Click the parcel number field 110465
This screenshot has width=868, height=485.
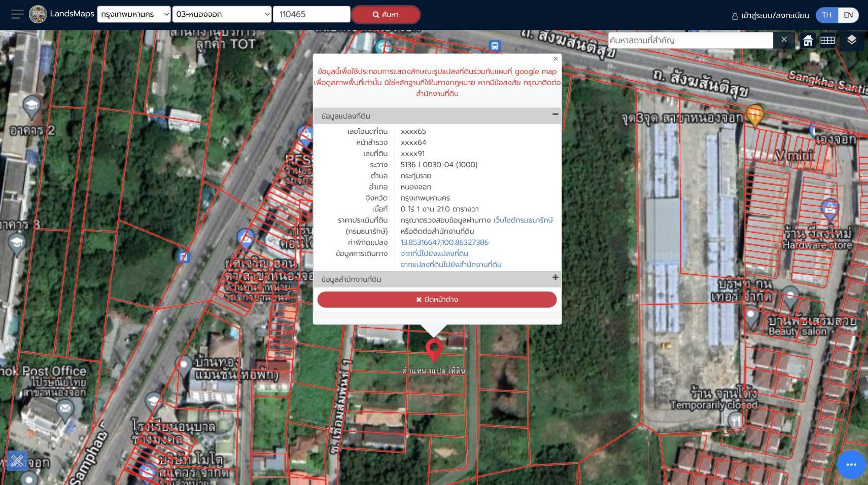pos(311,14)
